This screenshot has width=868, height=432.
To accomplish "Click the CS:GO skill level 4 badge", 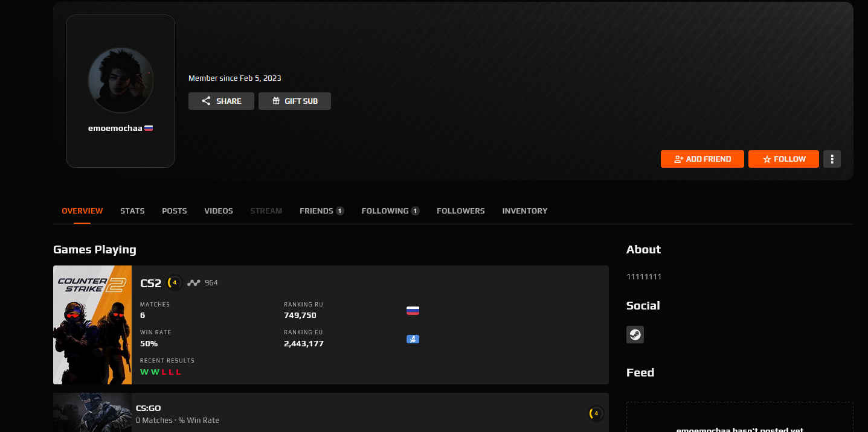I will [x=596, y=413].
